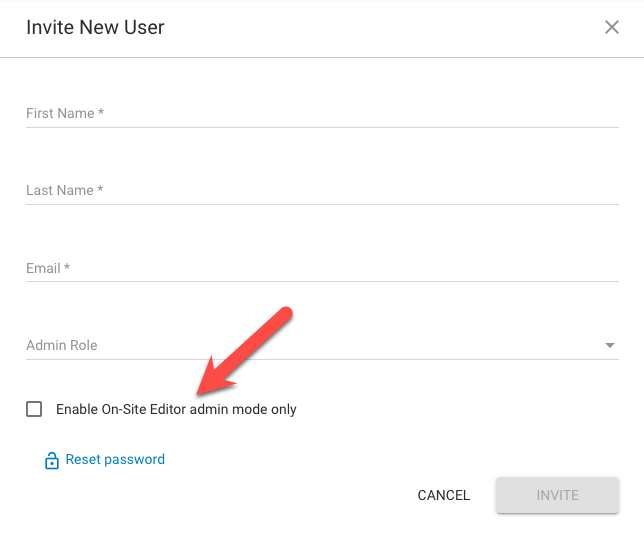This screenshot has height=557, width=644.
Task: Click the right end of the First Name field
Action: click(x=600, y=113)
